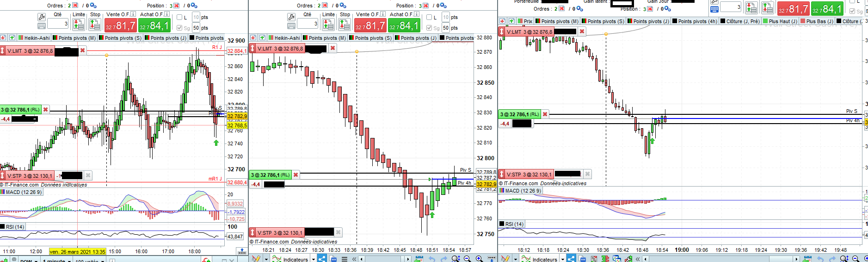Click Achat O.F. info icon, left chart

[x=167, y=14]
